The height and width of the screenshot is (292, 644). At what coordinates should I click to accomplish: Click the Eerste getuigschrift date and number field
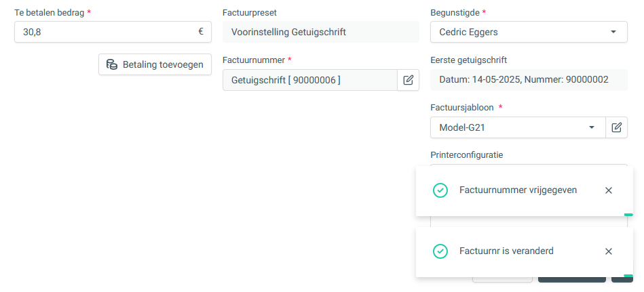529,80
